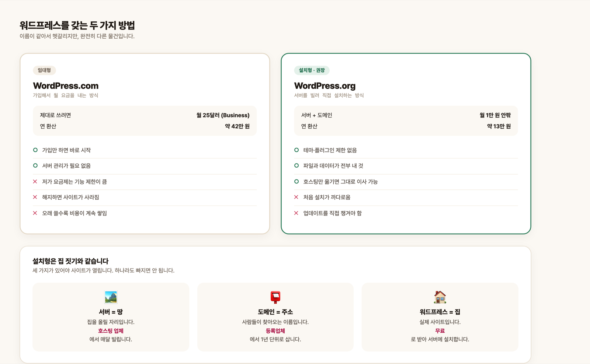Viewport: 590px width, 364px height.
Task: Click the 호스팅 업체 highlighted text
Action: [x=111, y=331]
